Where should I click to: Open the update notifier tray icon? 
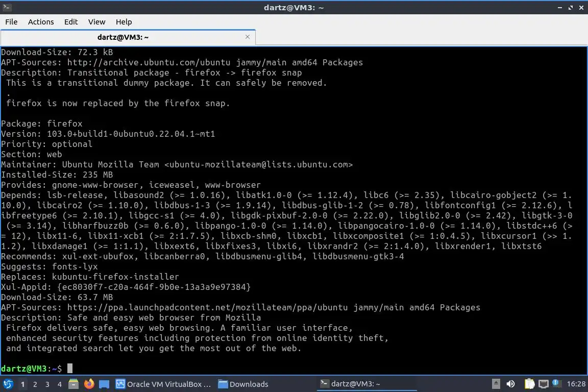coord(556,383)
